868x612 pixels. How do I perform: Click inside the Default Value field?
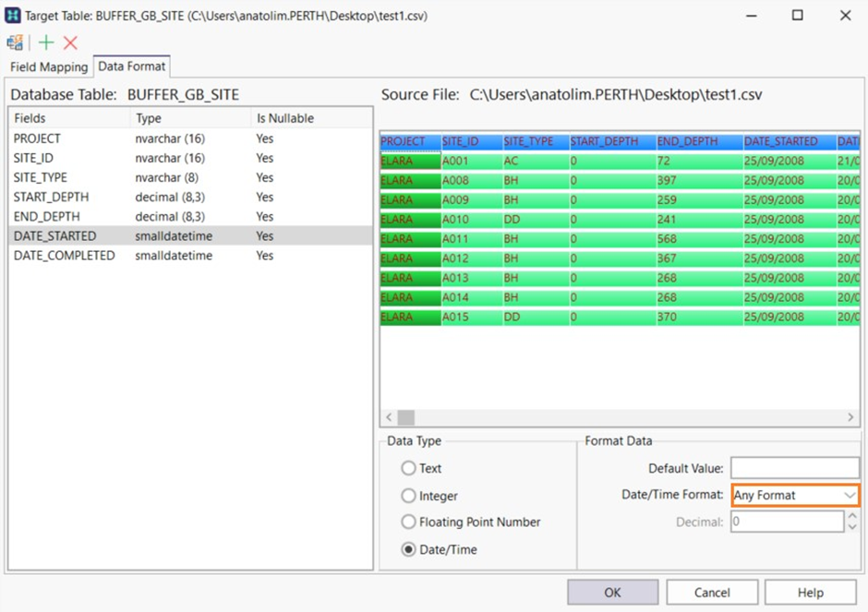(794, 468)
